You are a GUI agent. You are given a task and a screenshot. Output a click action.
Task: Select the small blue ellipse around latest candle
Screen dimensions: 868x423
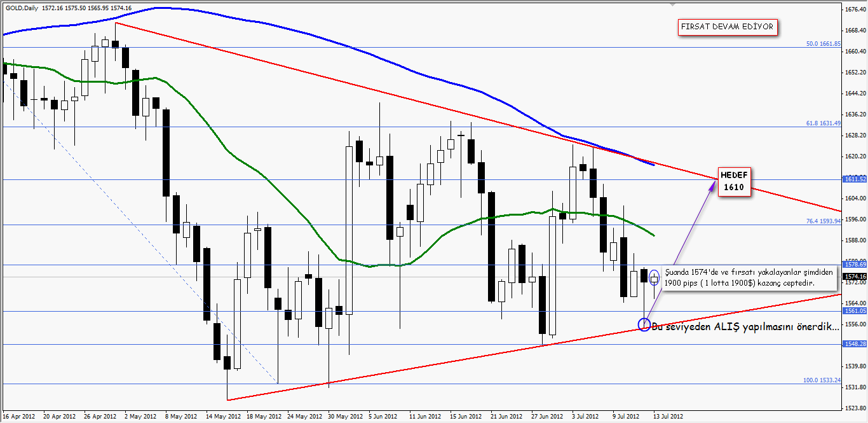654,277
